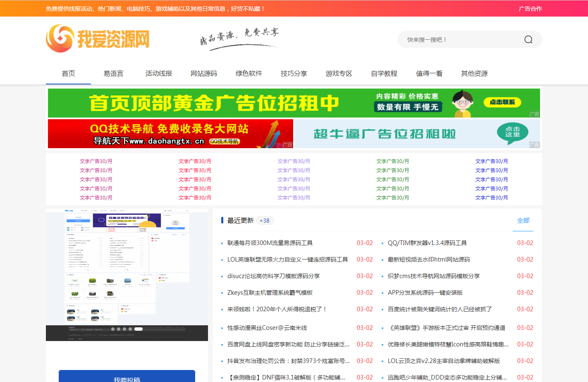Select the 游戏专区 navigation item

click(x=339, y=73)
